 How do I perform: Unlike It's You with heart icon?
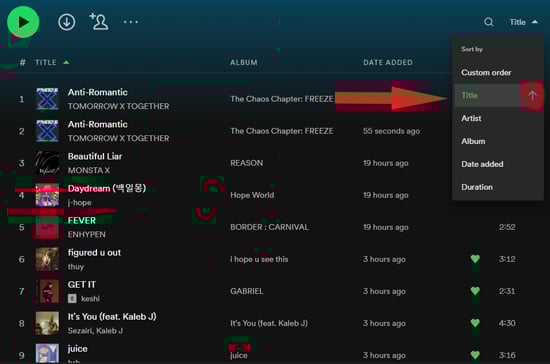coord(475,323)
